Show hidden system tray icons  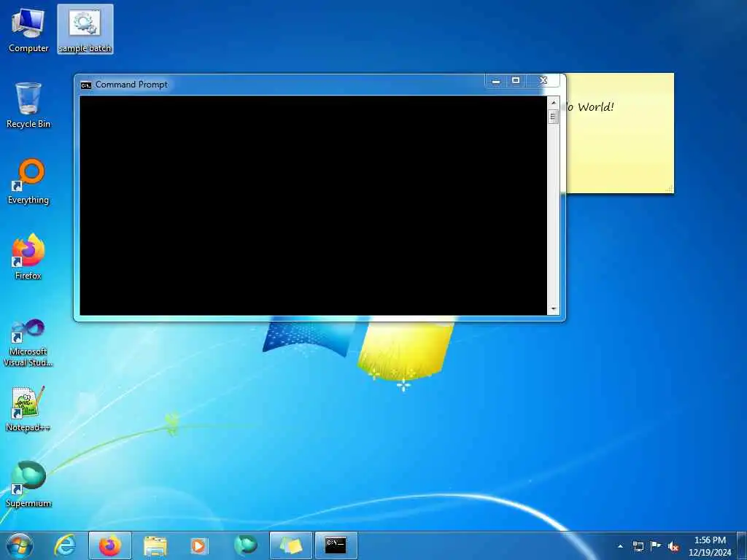[620, 546]
